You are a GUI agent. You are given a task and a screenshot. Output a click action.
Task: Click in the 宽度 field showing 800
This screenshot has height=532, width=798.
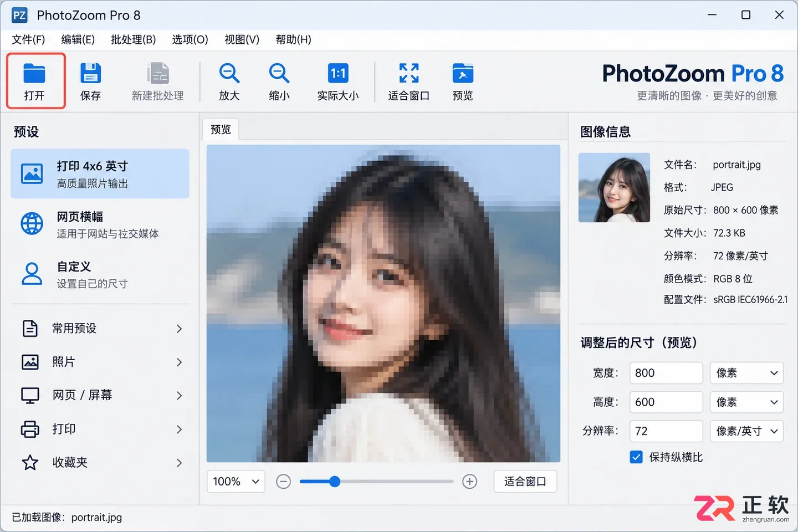point(666,373)
